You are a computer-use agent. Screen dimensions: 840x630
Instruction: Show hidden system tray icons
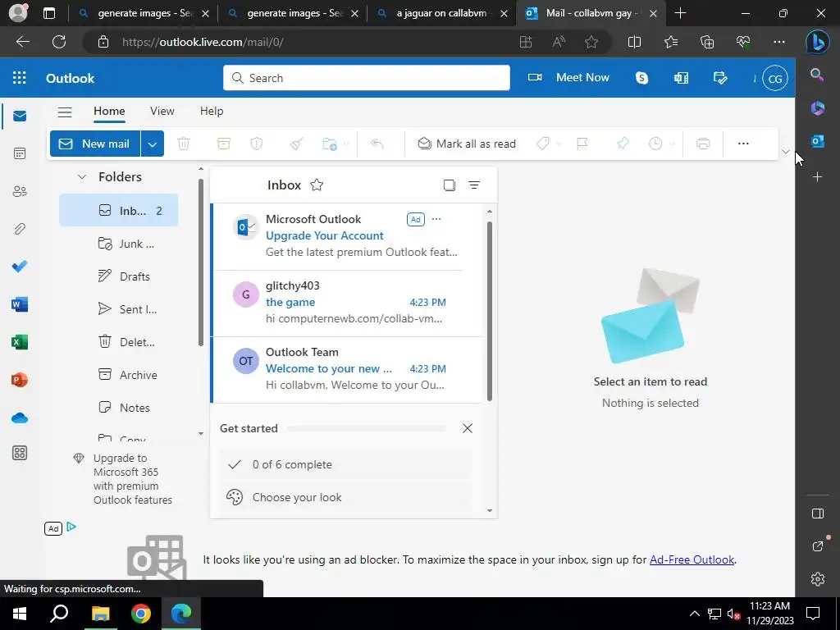click(x=694, y=614)
